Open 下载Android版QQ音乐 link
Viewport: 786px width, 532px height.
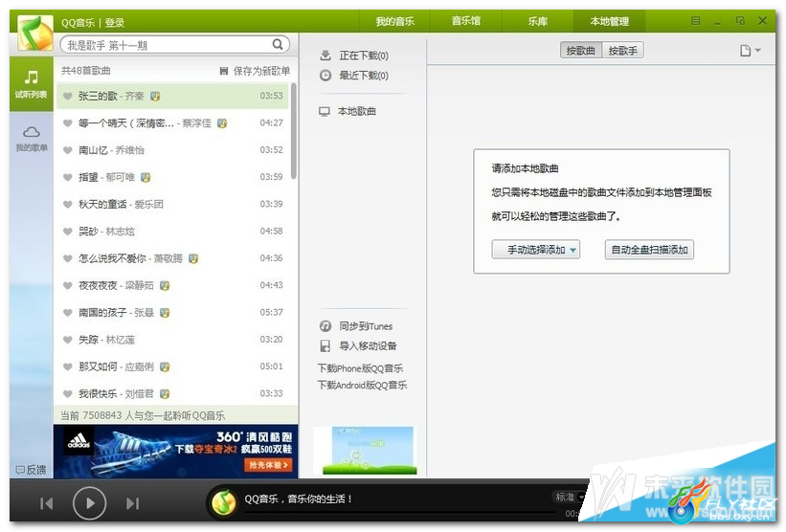coord(362,386)
